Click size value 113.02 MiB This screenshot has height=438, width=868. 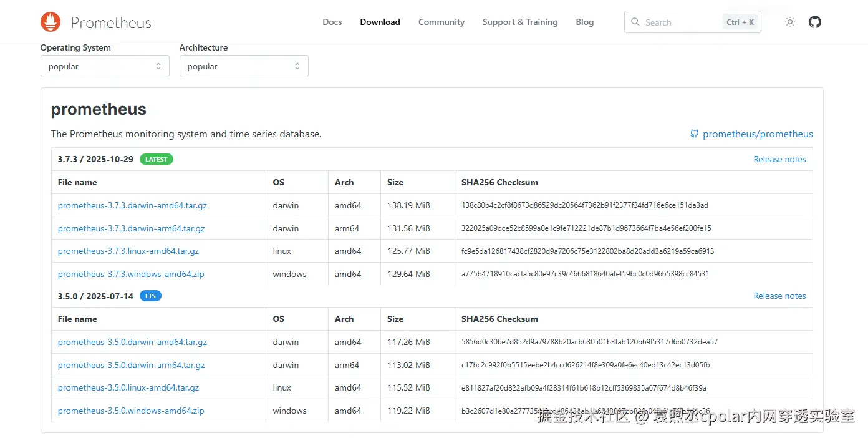pyautogui.click(x=408, y=365)
